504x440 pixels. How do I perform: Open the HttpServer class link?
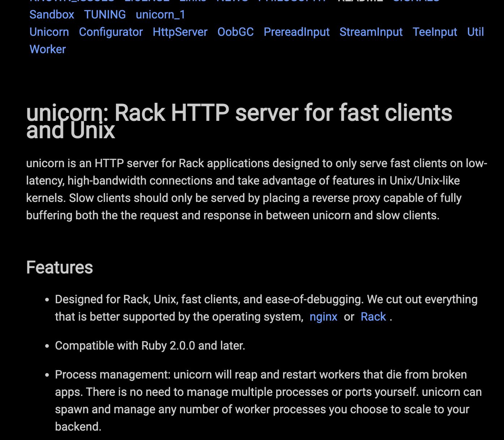point(180,32)
